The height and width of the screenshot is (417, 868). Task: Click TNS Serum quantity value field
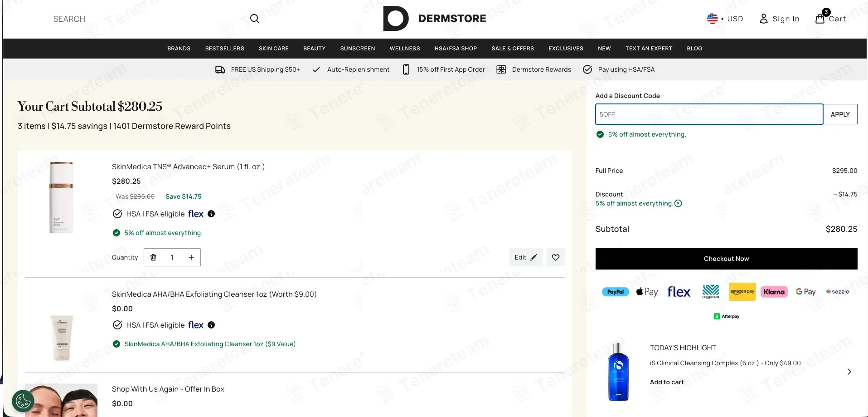click(172, 257)
